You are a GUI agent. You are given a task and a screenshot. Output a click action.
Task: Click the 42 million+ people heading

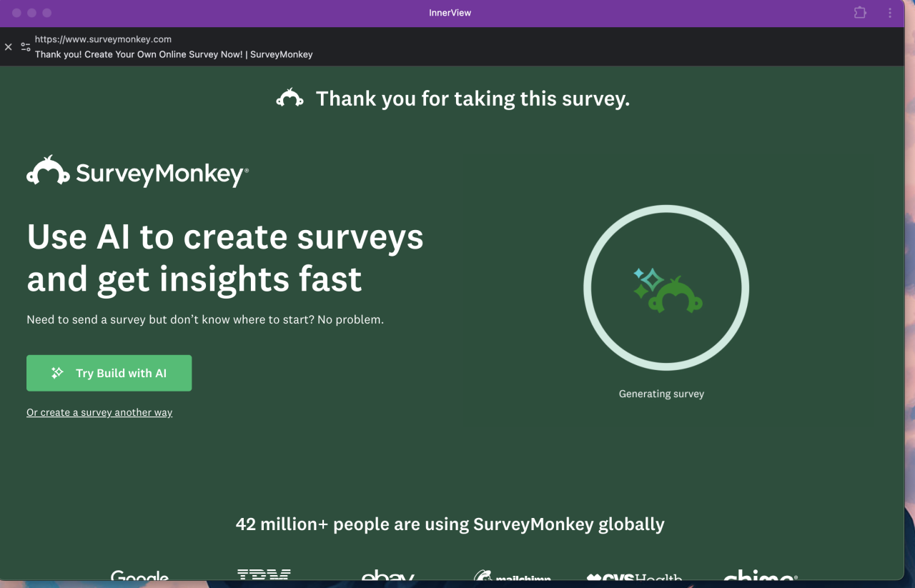pos(450,524)
